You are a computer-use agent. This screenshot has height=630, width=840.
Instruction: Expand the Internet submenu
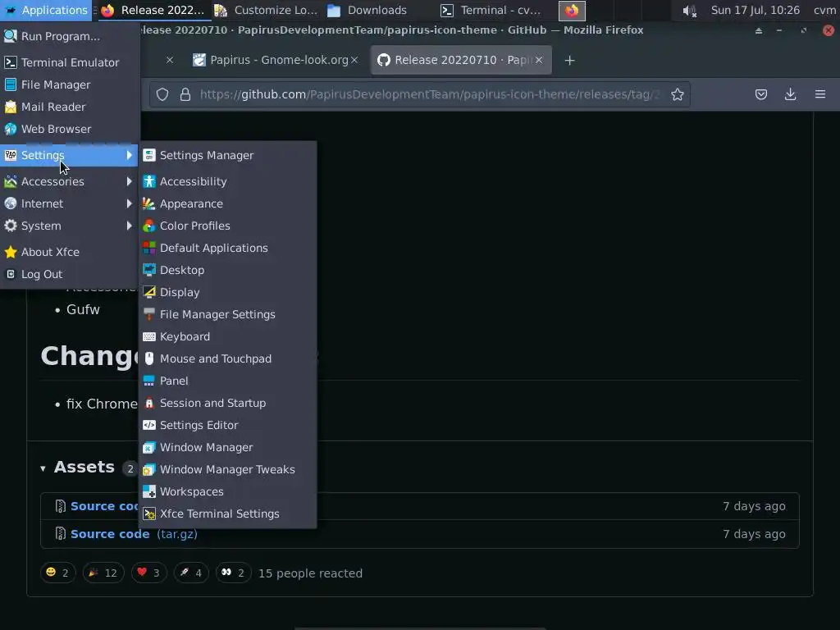70,203
